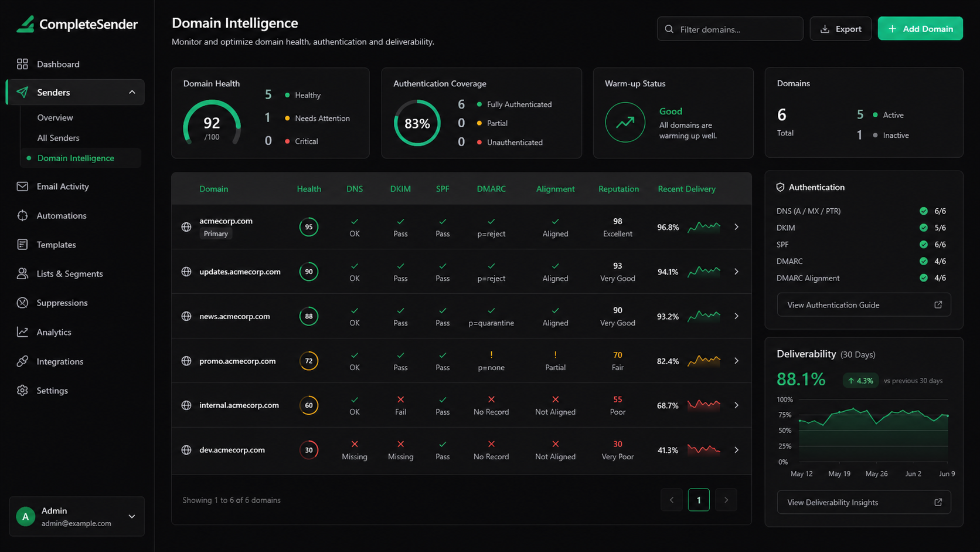Click the Lists & Segments people icon
The height and width of the screenshot is (552, 980).
[22, 273]
